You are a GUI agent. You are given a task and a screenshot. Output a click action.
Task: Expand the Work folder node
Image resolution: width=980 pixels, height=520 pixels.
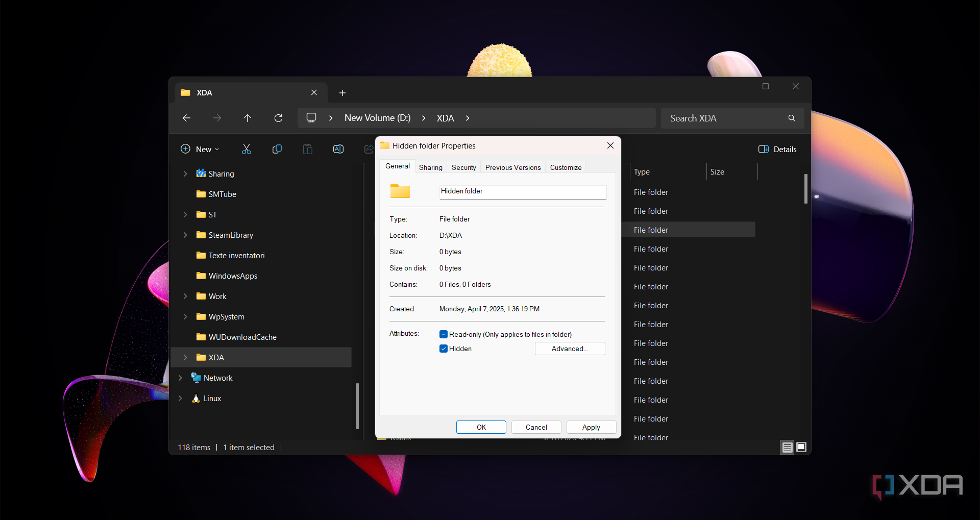(x=185, y=296)
